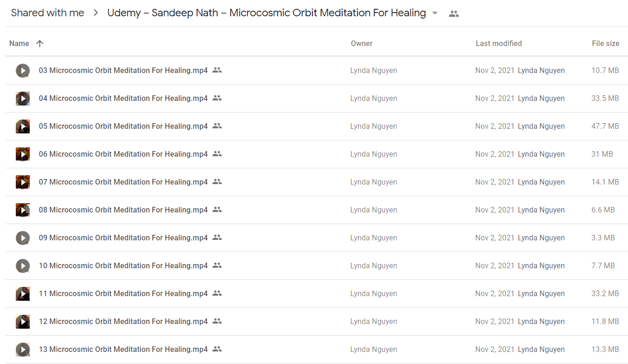The width and height of the screenshot is (628, 364).
Task: Select the 08 Microcosmic Orbit Meditation file row
Action: (317, 210)
